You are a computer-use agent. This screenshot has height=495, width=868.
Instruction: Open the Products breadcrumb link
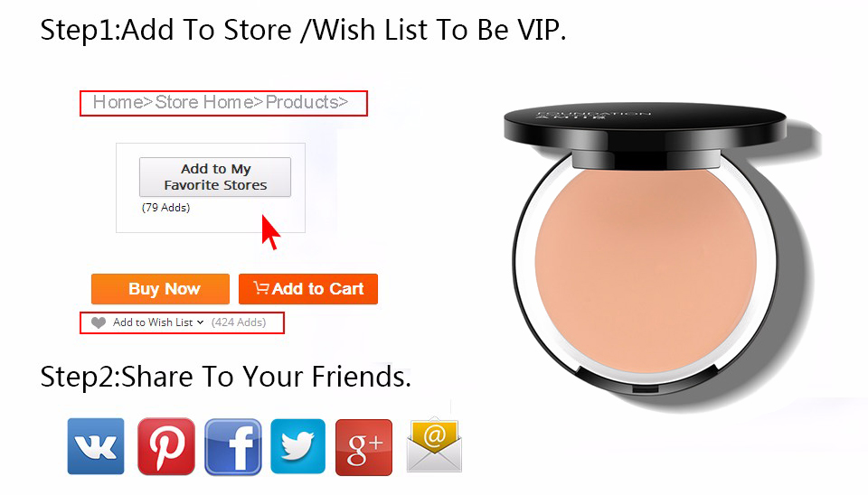302,102
